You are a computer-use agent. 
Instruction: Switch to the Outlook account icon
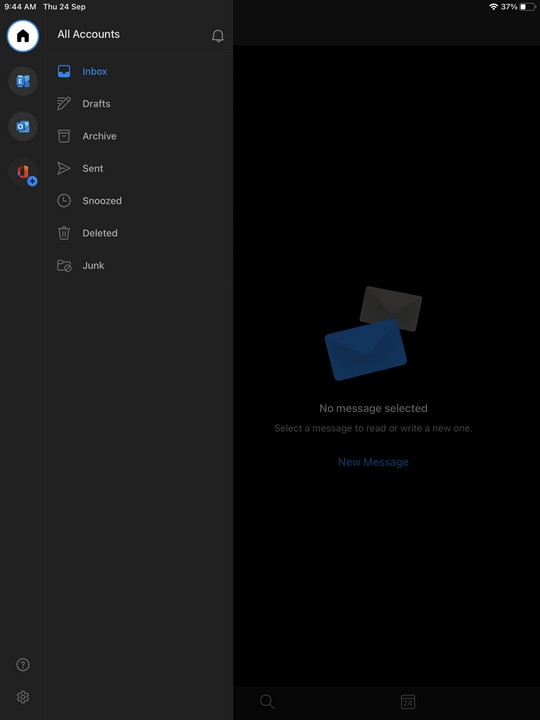point(23,126)
